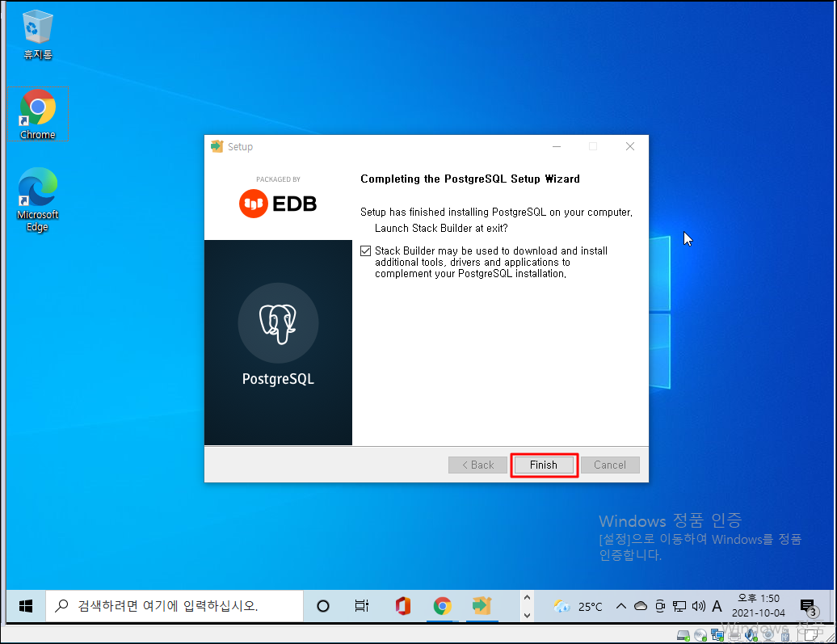Image resolution: width=837 pixels, height=644 pixels.
Task: Click the network tray icon
Action: (x=679, y=606)
